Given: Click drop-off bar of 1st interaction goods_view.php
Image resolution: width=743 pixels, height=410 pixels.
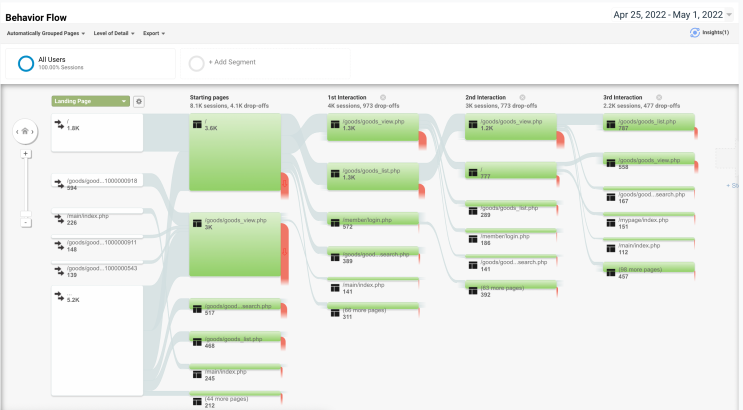Looking at the screenshot, I should [423, 140].
